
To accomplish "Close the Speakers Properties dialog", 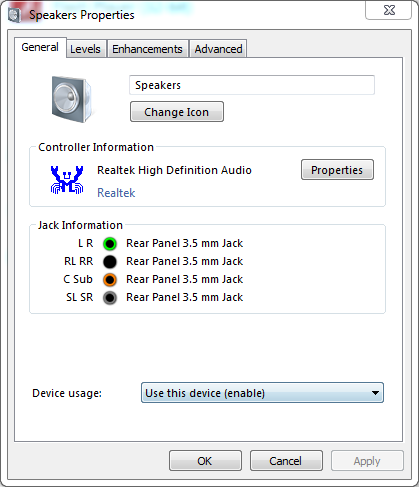I will pos(389,10).
